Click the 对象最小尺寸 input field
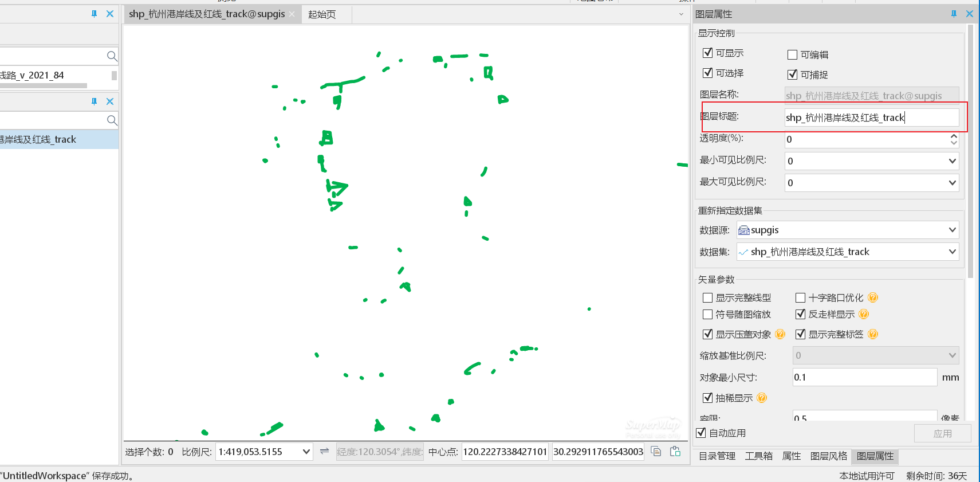Image resolution: width=980 pixels, height=482 pixels. [x=864, y=377]
